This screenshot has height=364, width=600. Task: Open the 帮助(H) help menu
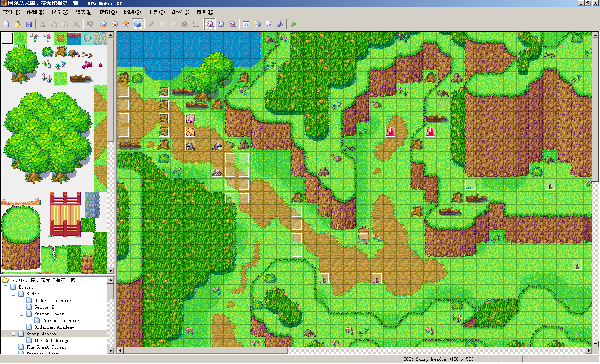coord(204,12)
